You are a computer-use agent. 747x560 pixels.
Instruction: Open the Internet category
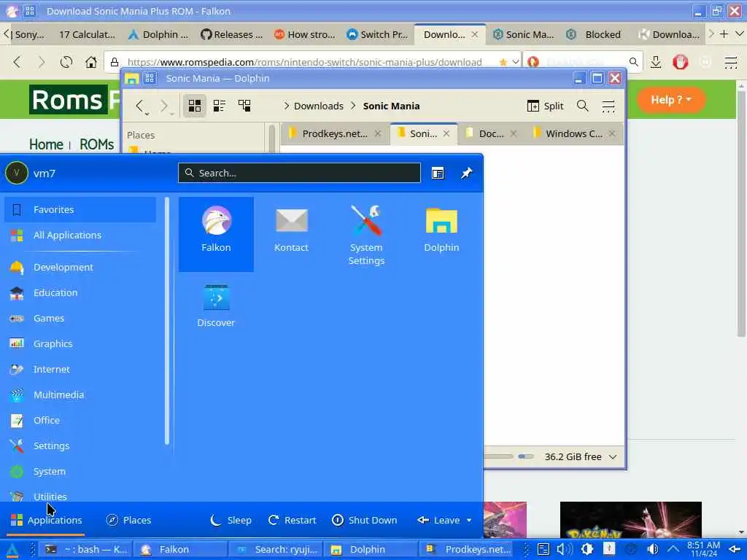click(x=80, y=370)
